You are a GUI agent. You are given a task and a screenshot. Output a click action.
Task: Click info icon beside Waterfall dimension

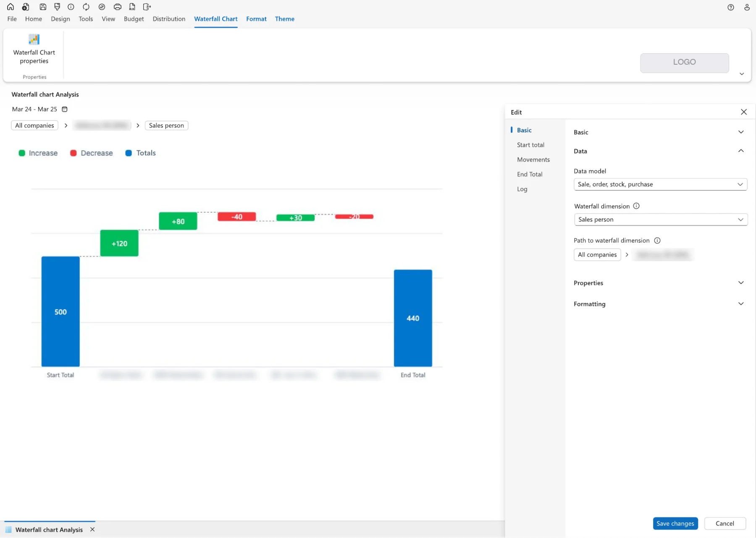pyautogui.click(x=636, y=206)
